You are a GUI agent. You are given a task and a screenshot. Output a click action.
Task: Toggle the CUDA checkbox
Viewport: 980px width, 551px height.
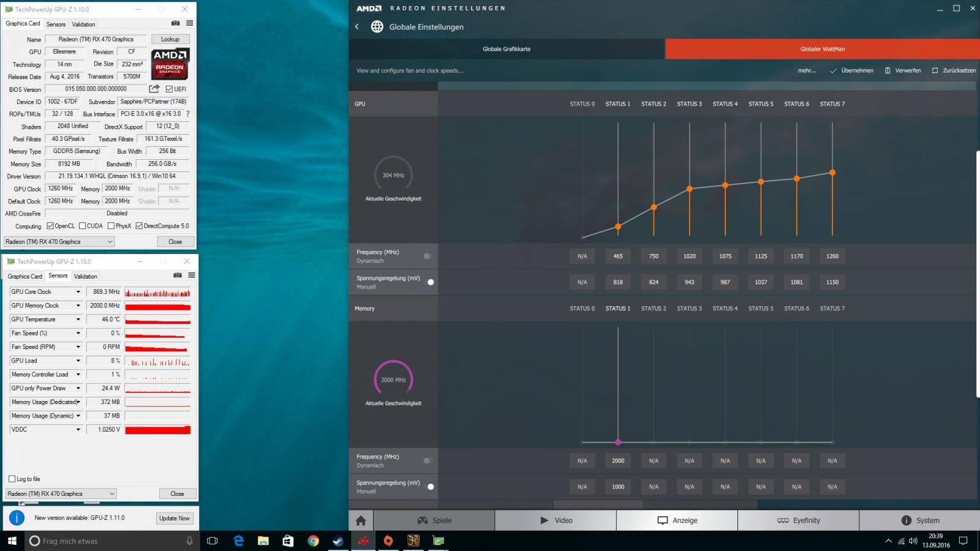click(82, 226)
